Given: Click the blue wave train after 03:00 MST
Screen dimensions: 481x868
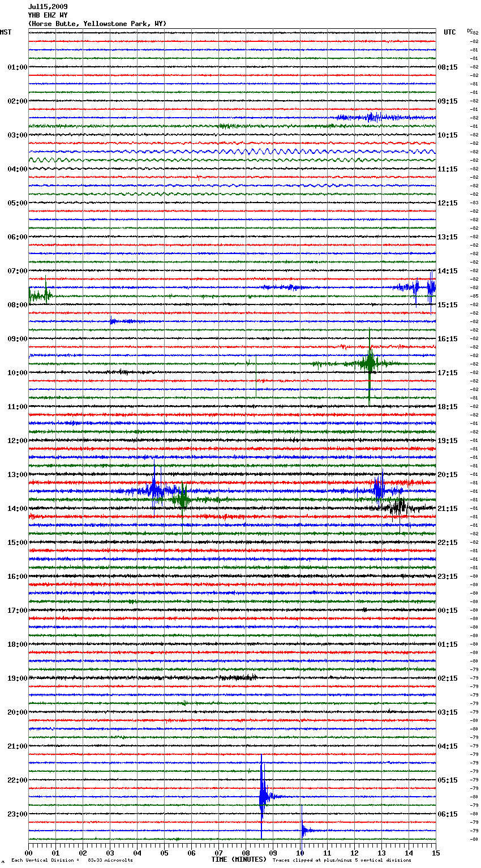Looking at the screenshot, I should pyautogui.click(x=272, y=152).
